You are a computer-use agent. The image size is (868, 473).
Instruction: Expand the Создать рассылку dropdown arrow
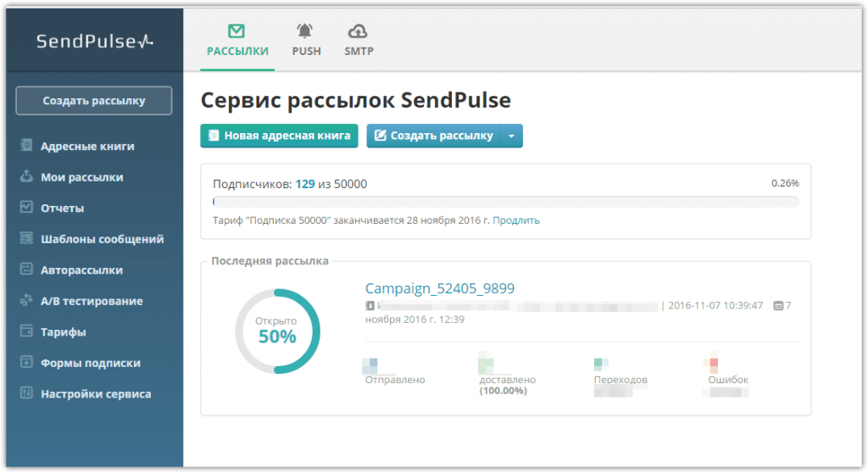(x=511, y=136)
